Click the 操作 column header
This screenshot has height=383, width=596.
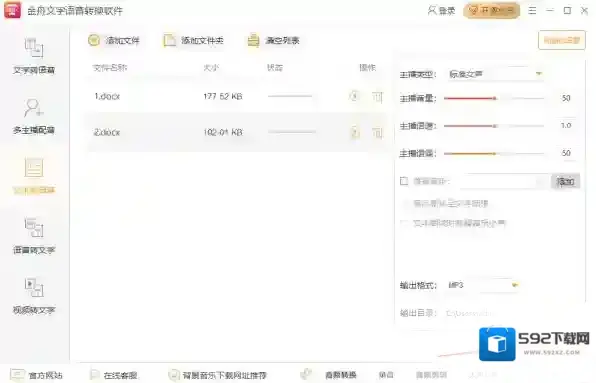tap(367, 68)
